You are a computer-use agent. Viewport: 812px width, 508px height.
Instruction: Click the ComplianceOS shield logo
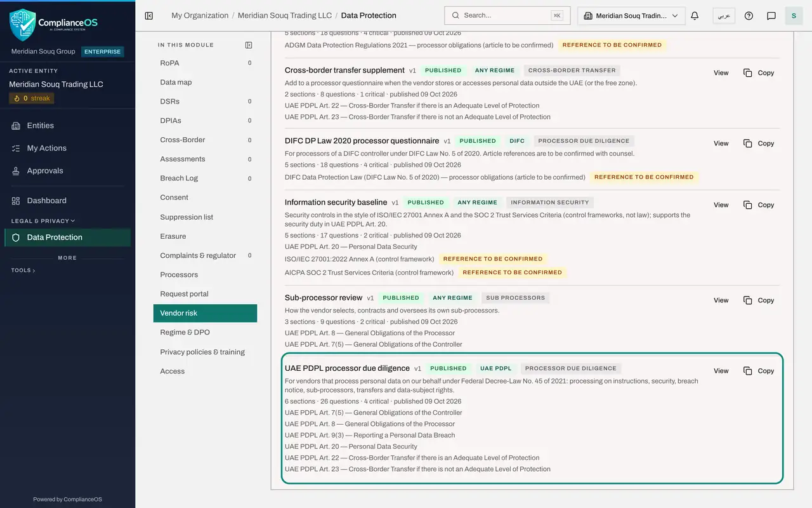tap(22, 24)
